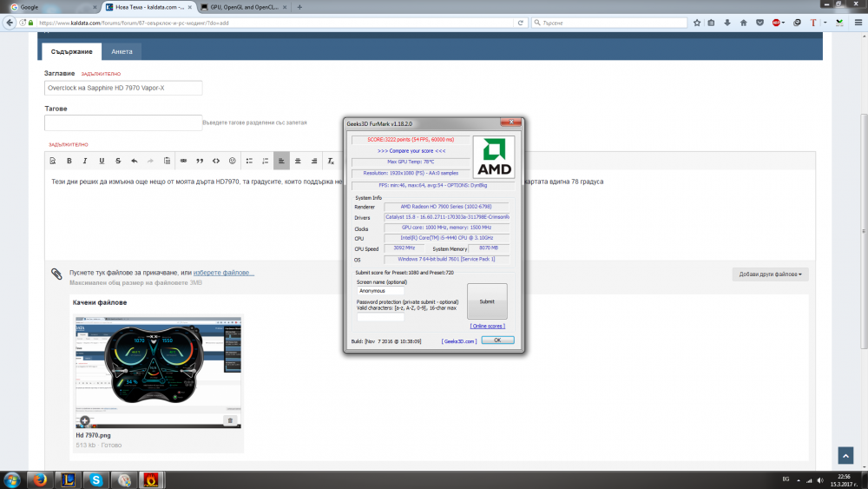Show bookmarks list icon in Firefox
This screenshot has width=868, height=489.
(712, 23)
